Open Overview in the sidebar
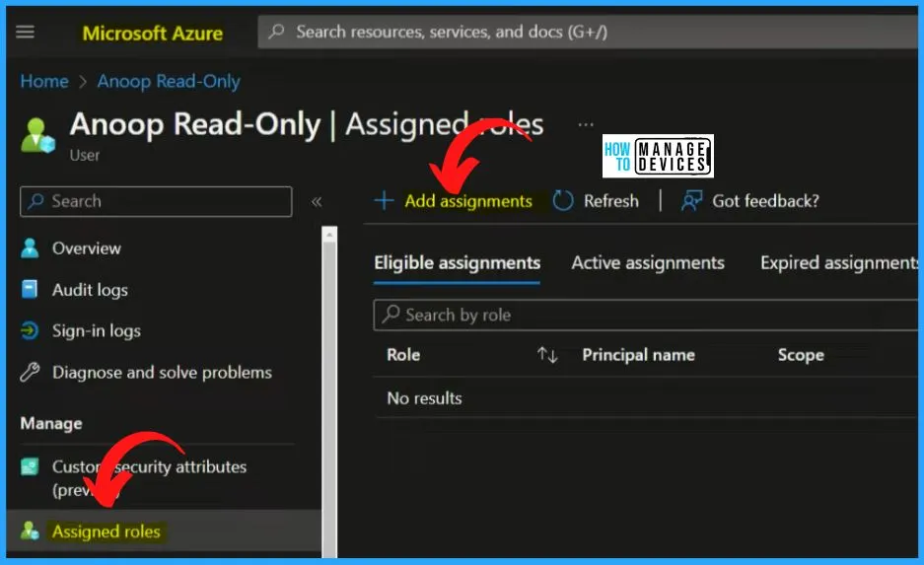 point(86,248)
